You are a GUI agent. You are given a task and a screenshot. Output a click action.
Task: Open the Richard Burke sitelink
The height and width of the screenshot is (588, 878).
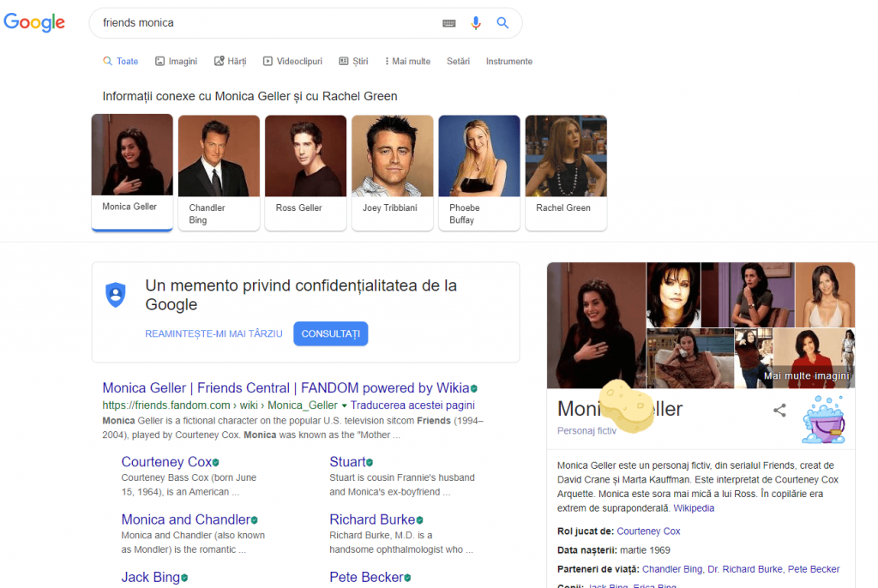point(372,519)
